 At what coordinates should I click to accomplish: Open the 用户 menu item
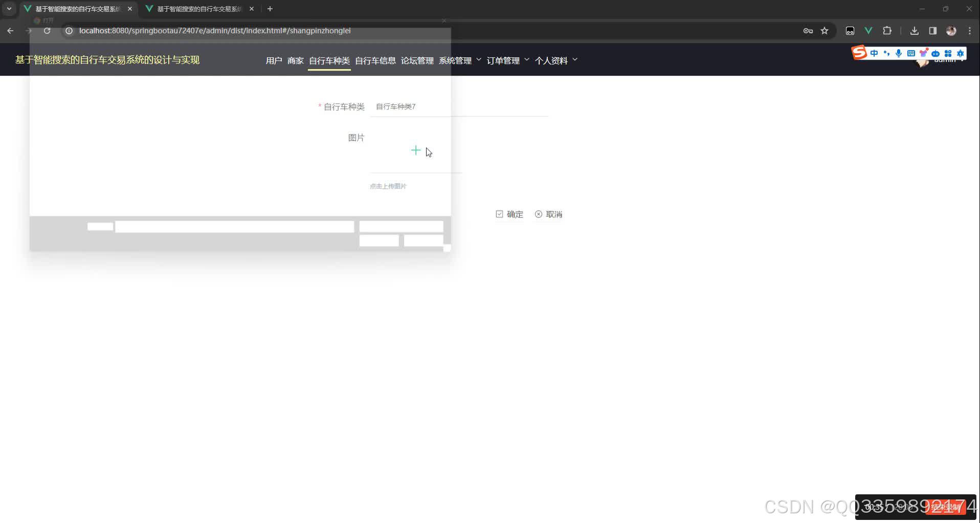[x=274, y=60]
